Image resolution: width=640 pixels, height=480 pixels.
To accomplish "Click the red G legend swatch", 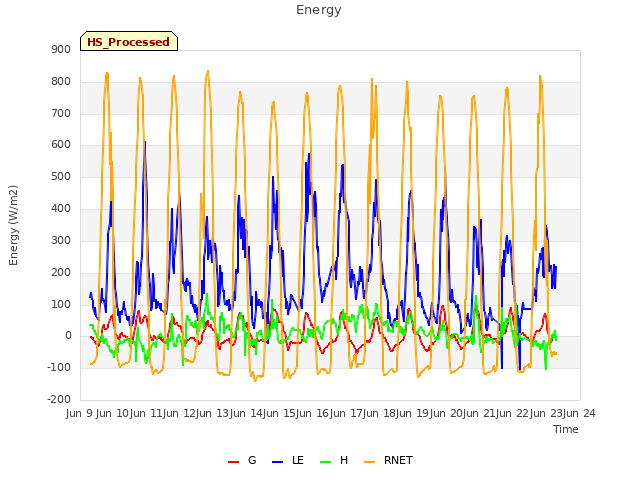I will click(233, 462).
